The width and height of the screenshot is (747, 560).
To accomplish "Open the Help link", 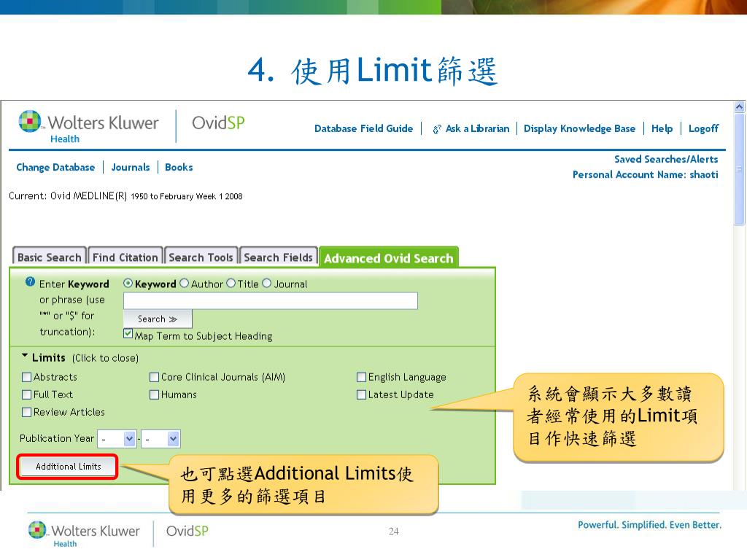I will [662, 128].
